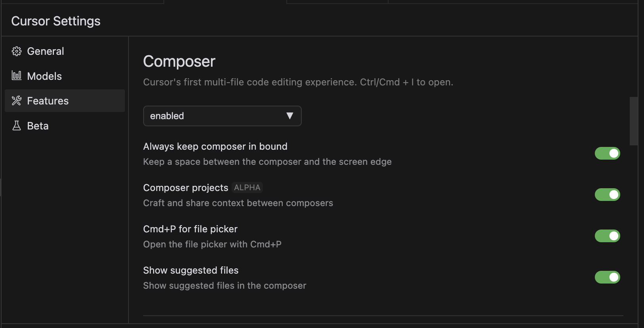Click the gear icon beside General
Image resolution: width=644 pixels, height=328 pixels.
[16, 51]
